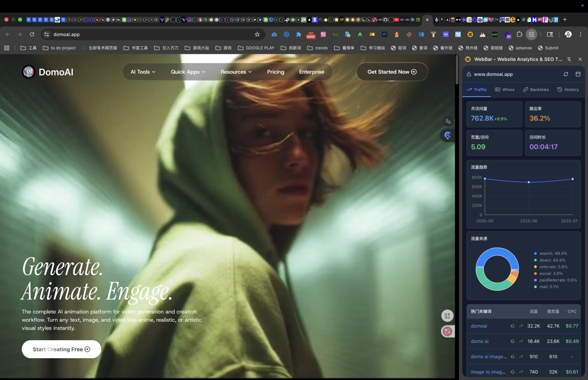The image size is (588, 380).
Task: Go back to the previous page
Action: [8, 34]
